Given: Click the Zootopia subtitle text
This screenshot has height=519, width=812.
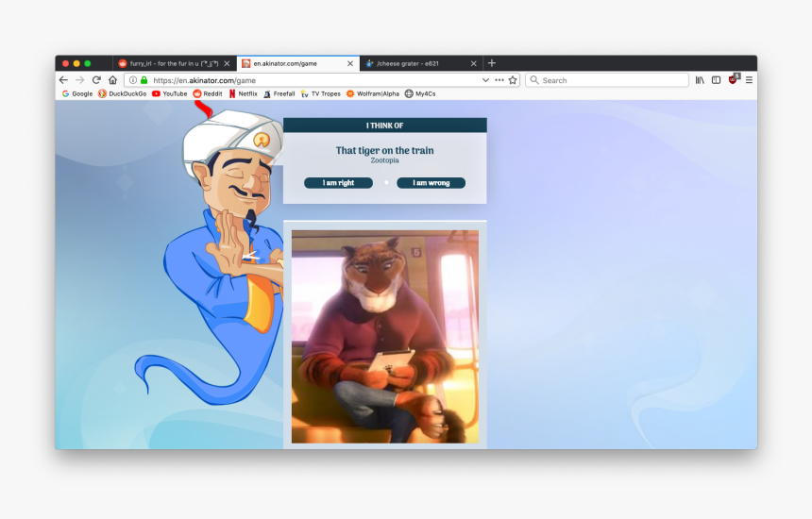Looking at the screenshot, I should pyautogui.click(x=385, y=160).
